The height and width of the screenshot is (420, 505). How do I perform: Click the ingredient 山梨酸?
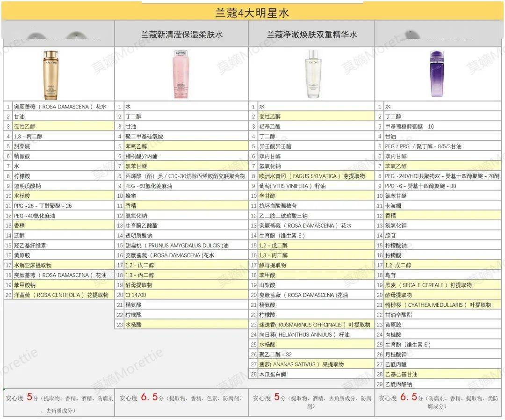(267, 285)
